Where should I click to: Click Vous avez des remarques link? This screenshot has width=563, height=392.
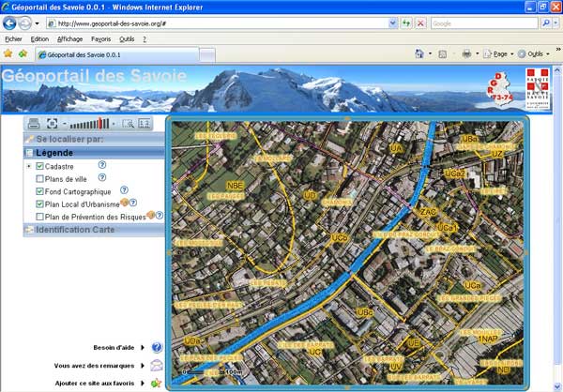(94, 366)
